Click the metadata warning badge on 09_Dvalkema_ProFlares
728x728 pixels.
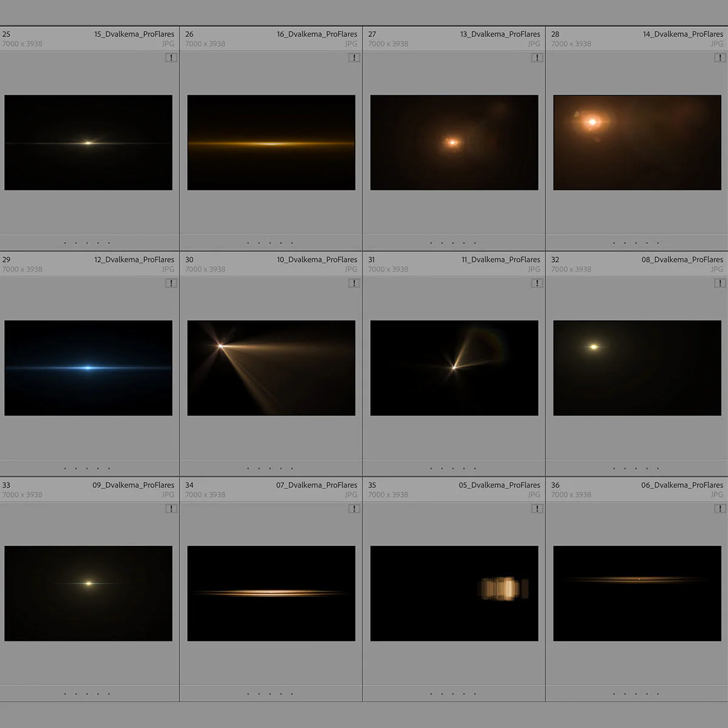pos(171,509)
